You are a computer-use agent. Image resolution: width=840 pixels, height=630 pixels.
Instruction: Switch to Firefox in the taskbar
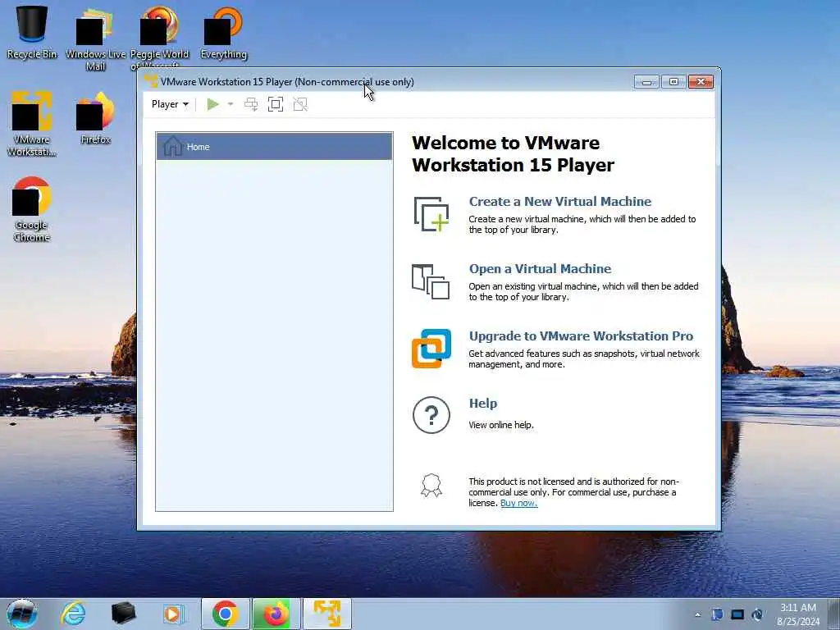point(276,614)
